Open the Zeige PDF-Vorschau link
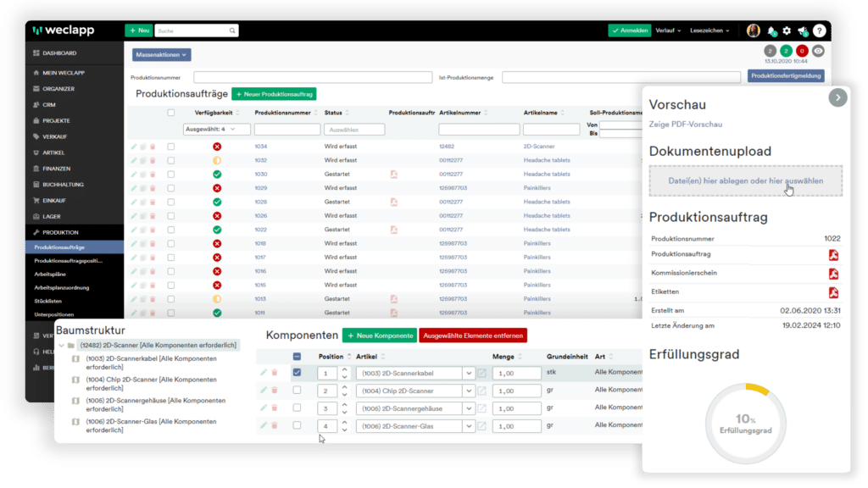This screenshot has height=488, width=868. tap(685, 125)
